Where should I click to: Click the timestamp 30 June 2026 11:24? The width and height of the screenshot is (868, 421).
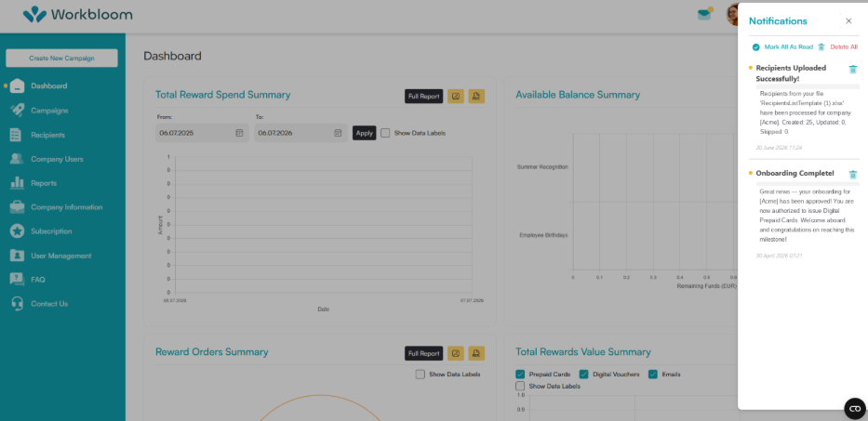pyautogui.click(x=779, y=148)
